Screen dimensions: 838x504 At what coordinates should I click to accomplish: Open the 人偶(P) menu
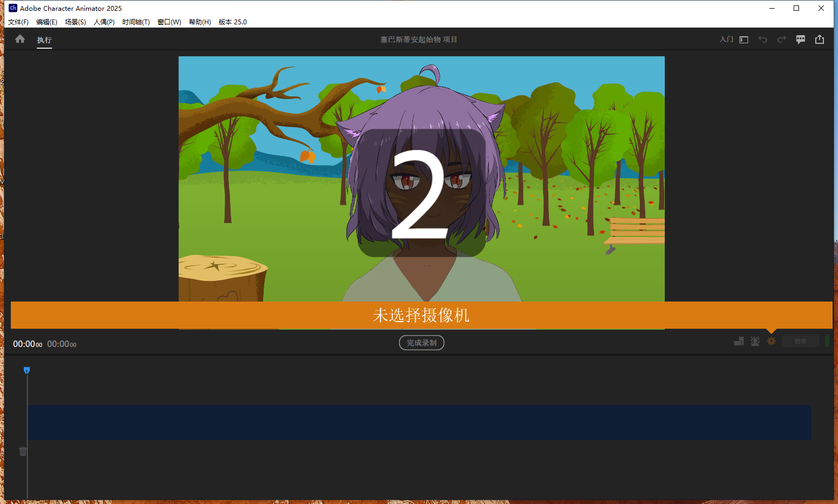(104, 22)
